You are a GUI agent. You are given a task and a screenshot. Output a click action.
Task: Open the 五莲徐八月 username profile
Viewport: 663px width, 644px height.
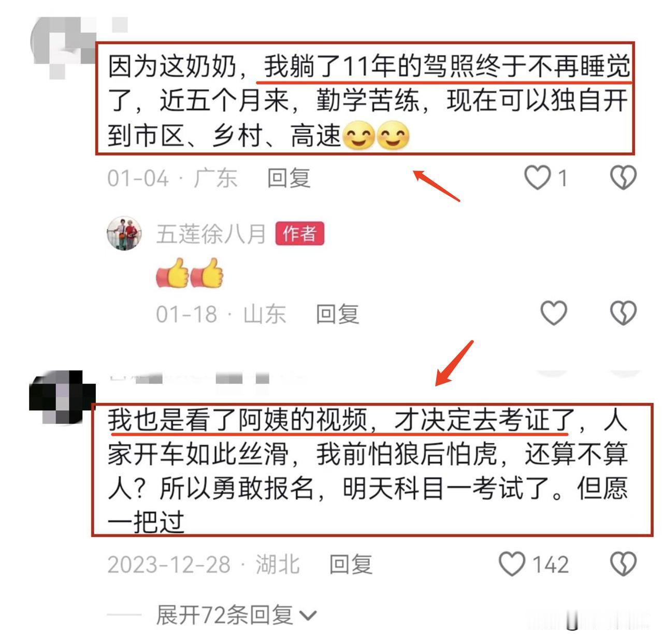pyautogui.click(x=211, y=234)
